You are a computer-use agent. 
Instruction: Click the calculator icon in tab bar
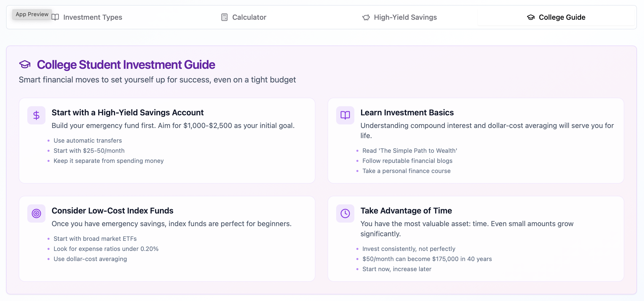(224, 17)
